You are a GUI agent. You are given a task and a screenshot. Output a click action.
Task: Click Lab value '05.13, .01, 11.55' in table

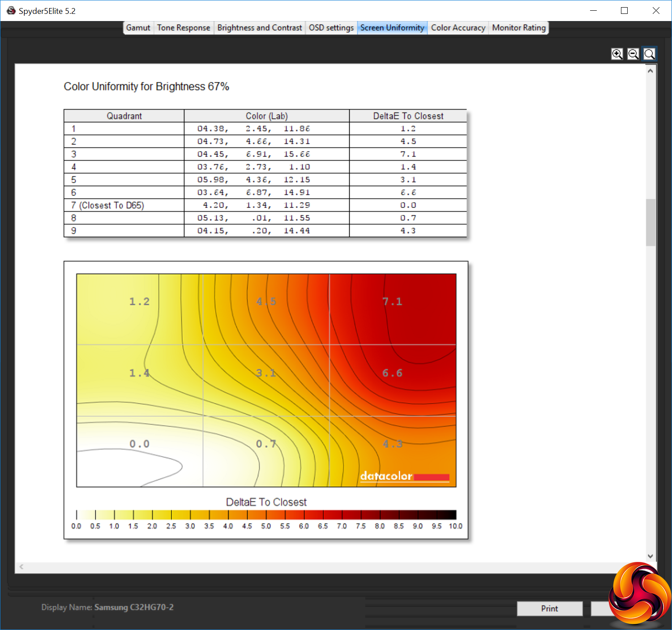(x=253, y=218)
